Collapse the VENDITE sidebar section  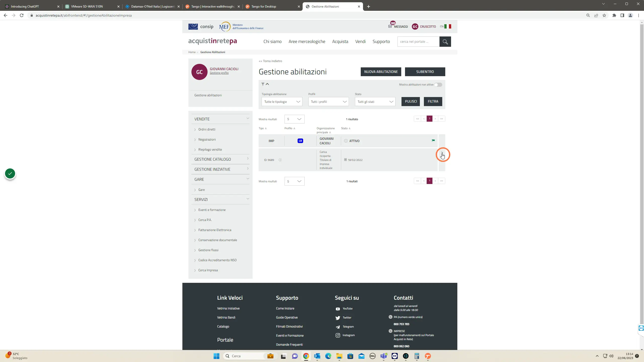(x=248, y=118)
